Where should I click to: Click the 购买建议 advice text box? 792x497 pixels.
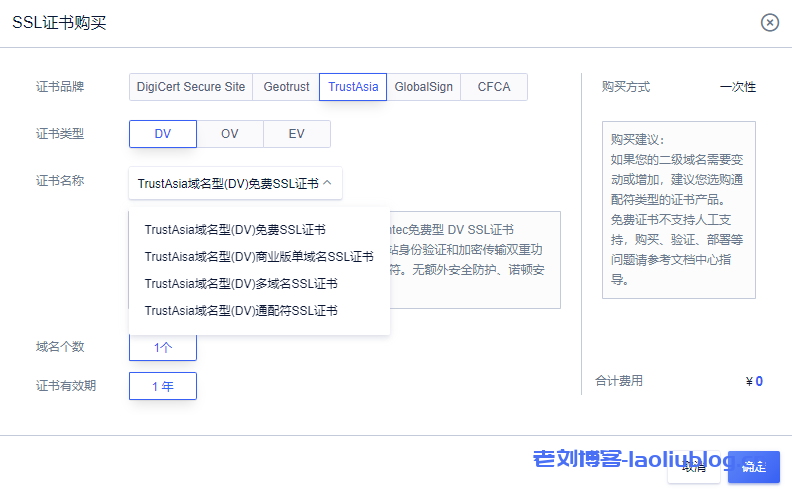[678, 210]
